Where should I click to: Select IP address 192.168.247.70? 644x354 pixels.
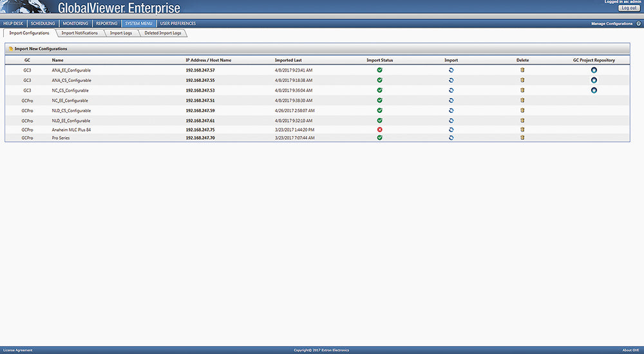pyautogui.click(x=200, y=138)
